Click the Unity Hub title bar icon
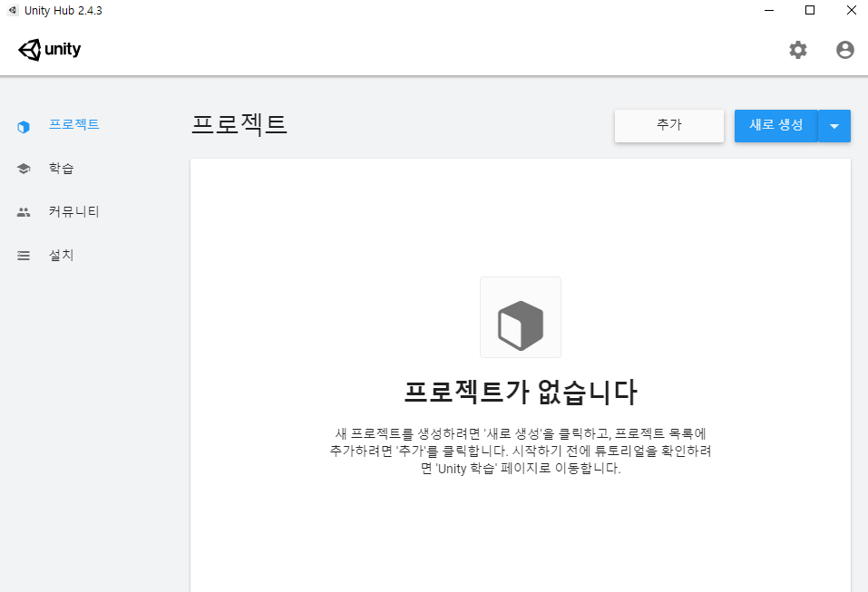This screenshot has height=592, width=868. 13,10
